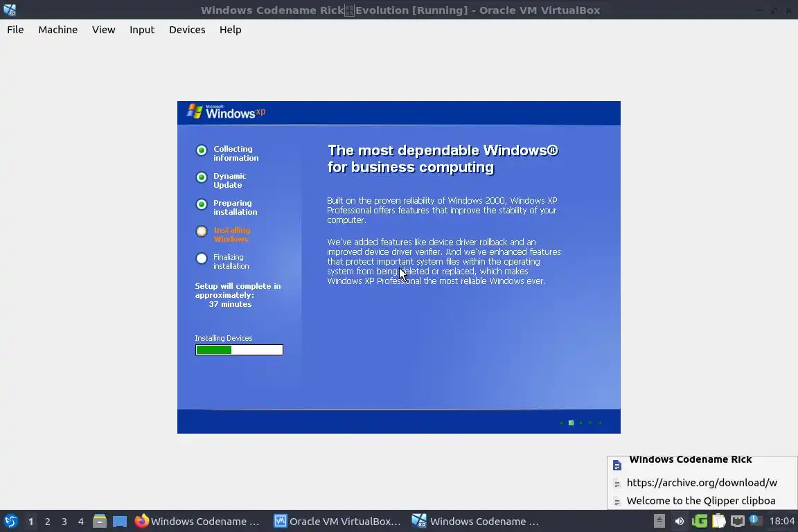The width and height of the screenshot is (798, 532).
Task: Select "Welcome to the Qlipper" clipboard entry
Action: [x=702, y=501]
